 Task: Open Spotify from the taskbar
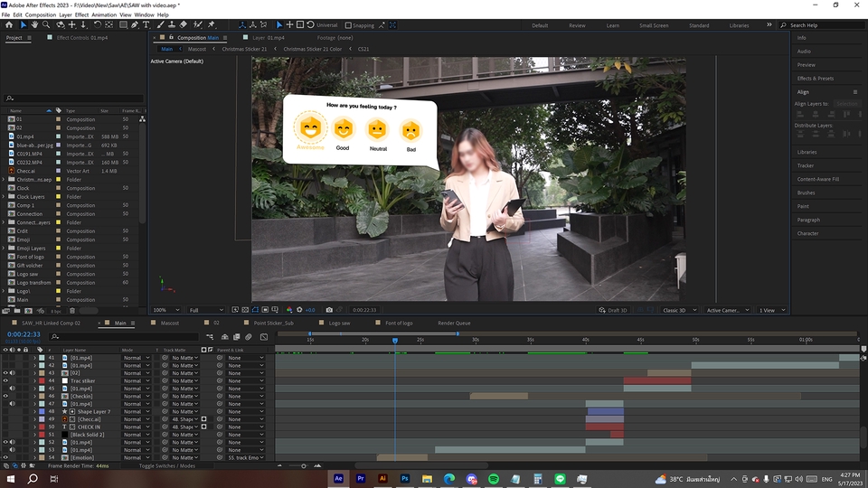pos(494,479)
